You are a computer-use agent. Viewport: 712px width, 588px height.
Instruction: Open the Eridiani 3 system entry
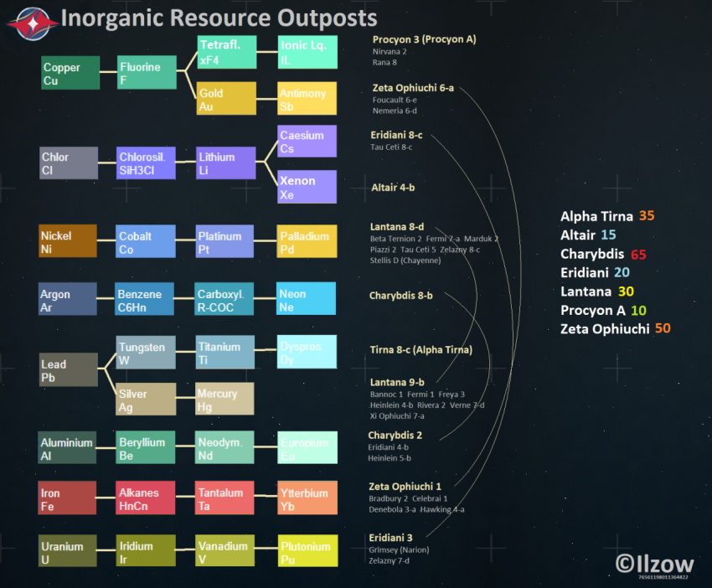click(390, 537)
